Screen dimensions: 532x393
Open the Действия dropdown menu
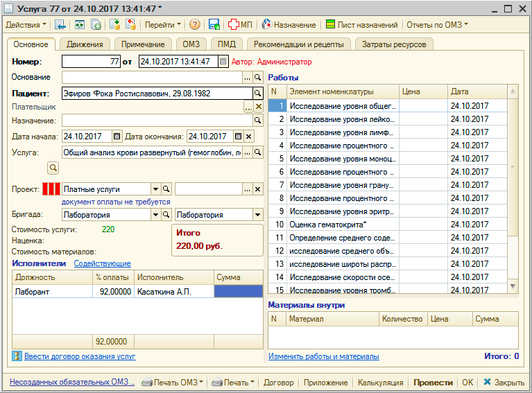pyautogui.click(x=26, y=25)
